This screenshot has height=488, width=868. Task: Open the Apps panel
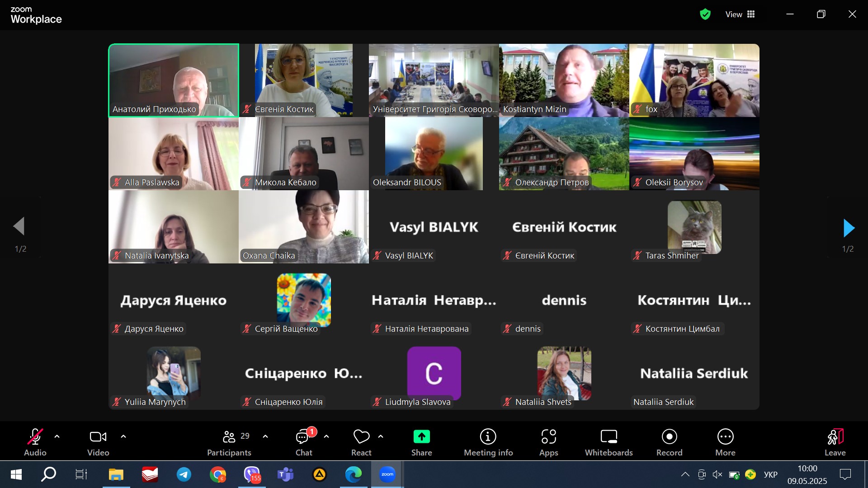(x=548, y=442)
